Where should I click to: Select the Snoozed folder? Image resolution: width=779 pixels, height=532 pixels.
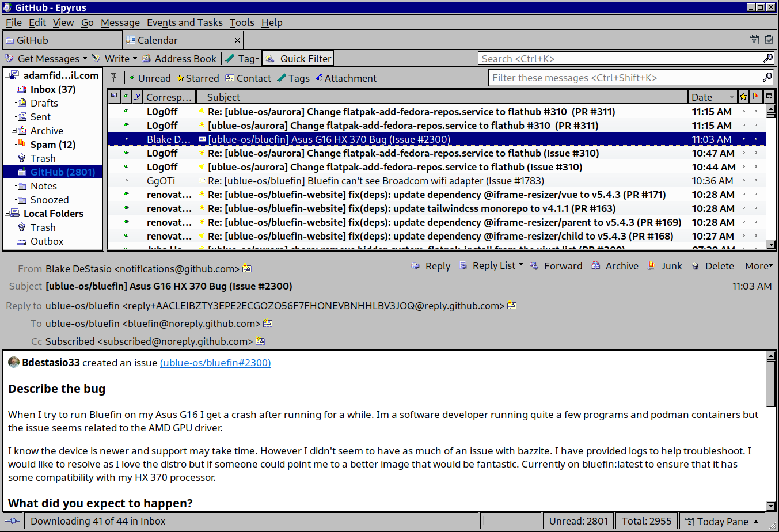pyautogui.click(x=50, y=200)
